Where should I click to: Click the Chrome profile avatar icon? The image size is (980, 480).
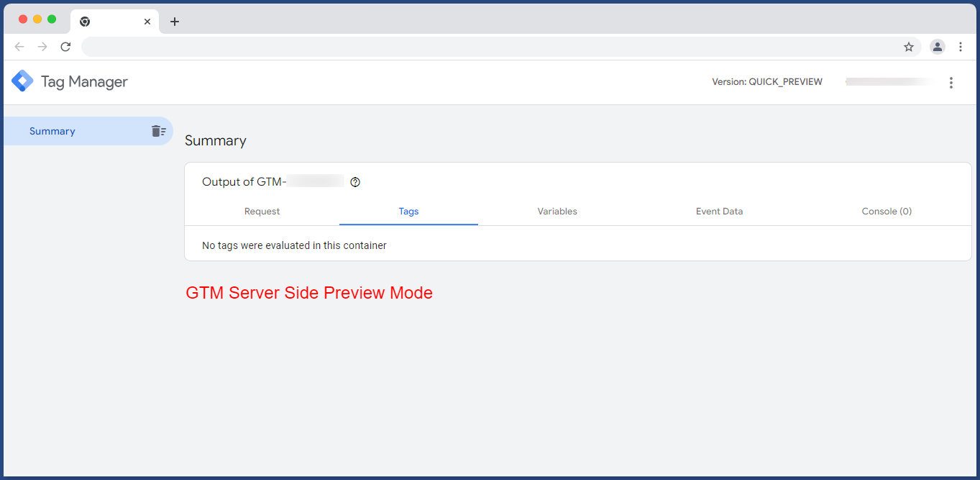click(x=938, y=47)
